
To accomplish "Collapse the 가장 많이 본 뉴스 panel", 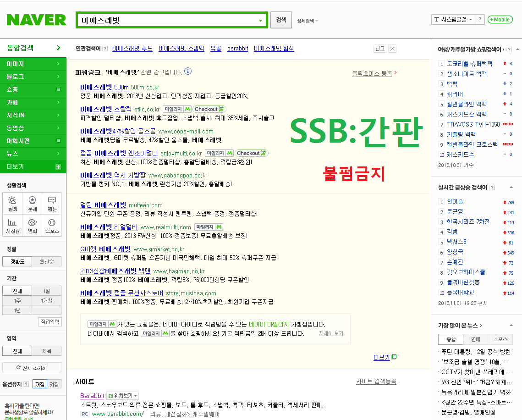I will click(511, 325).
